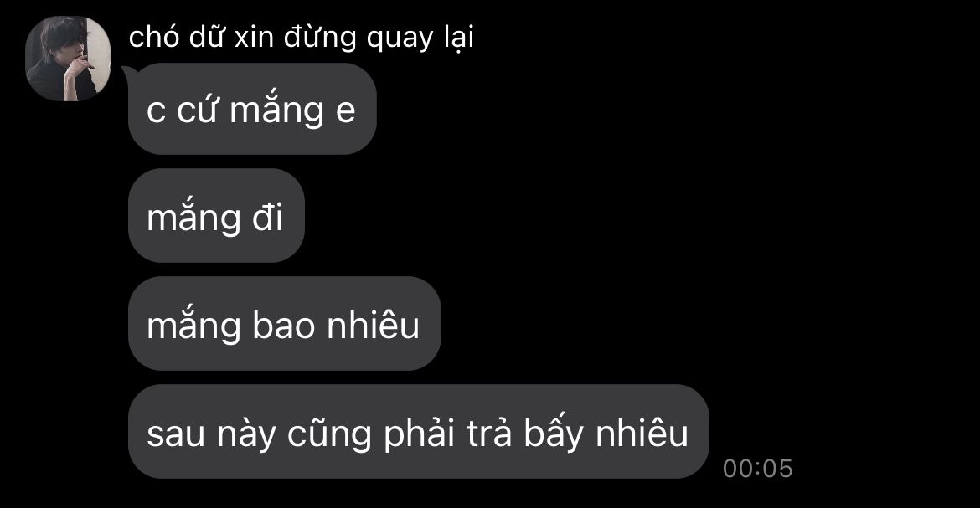
Task: Click "quay lại" at end of sender name
Action: click(x=420, y=38)
